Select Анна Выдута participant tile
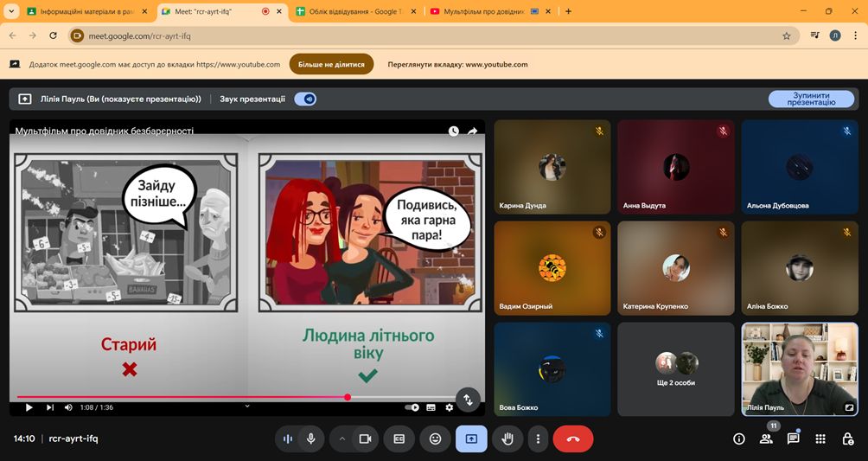The width and height of the screenshot is (868, 461). [x=676, y=167]
